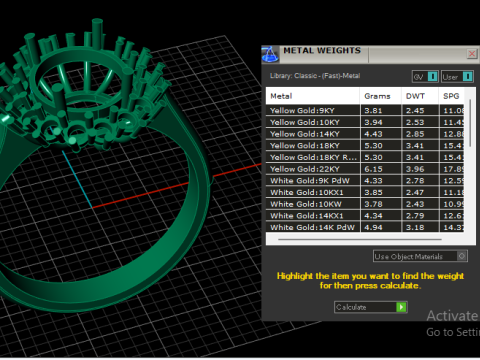480x360 pixels.
Task: Click the SPG column header
Action: tap(451, 96)
